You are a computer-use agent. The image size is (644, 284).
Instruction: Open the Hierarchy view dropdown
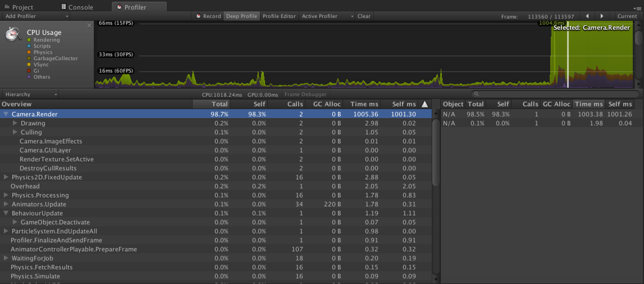pyautogui.click(x=31, y=94)
